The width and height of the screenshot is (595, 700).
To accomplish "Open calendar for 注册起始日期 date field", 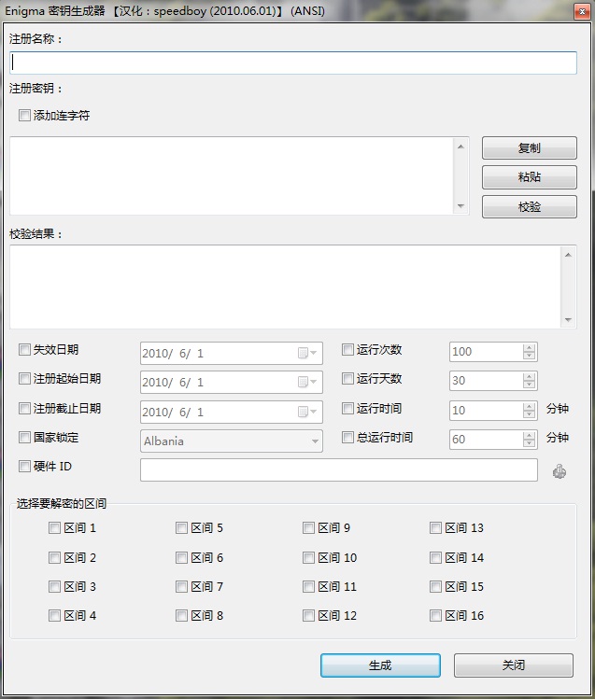I will (307, 382).
